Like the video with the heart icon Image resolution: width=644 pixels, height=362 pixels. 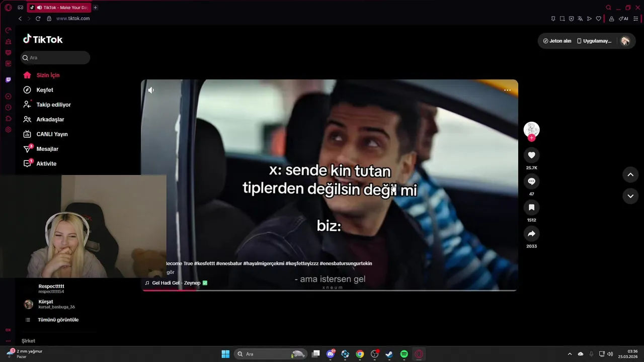click(x=531, y=155)
